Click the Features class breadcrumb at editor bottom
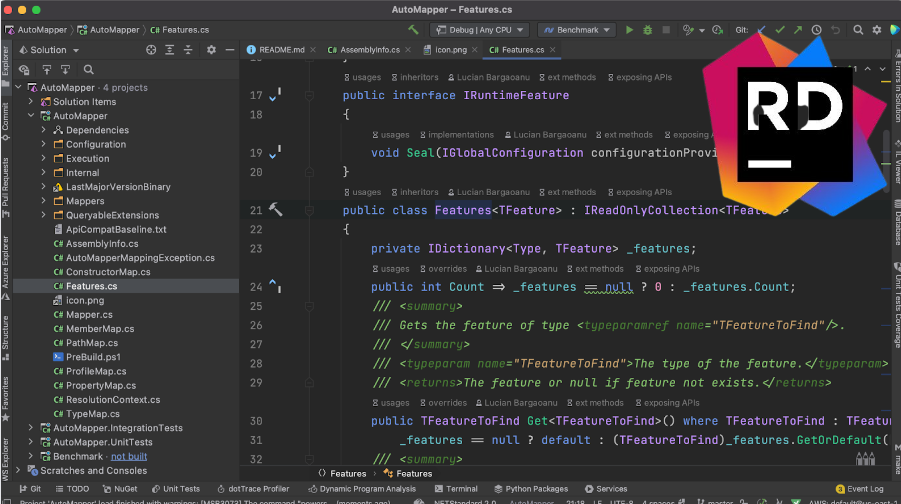901x504 pixels. pyautogui.click(x=408, y=474)
